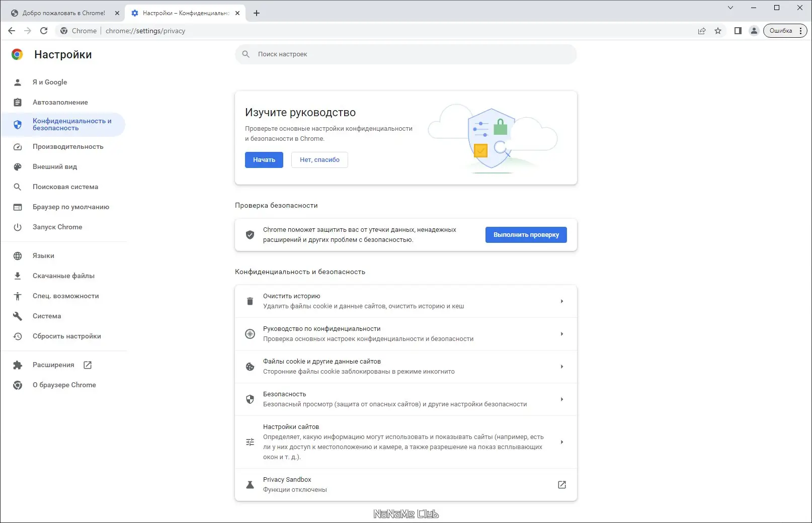The image size is (812, 523).
Task: Open «Сбросить настройки» history icon
Action: tap(18, 336)
